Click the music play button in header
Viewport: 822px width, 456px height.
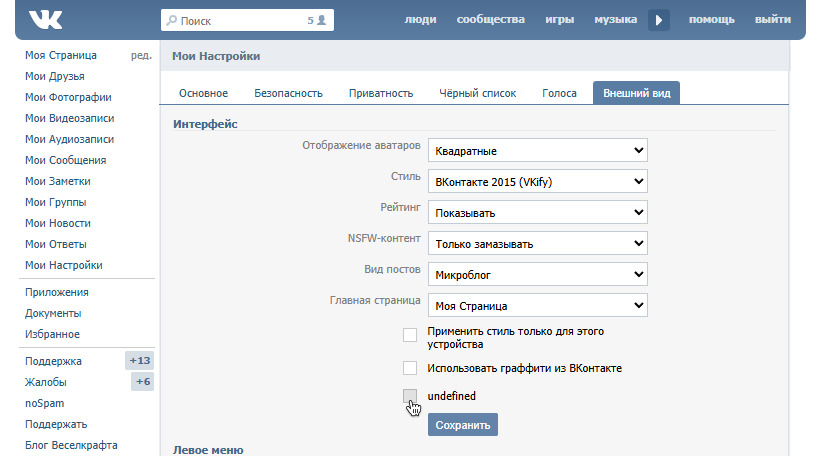click(658, 20)
